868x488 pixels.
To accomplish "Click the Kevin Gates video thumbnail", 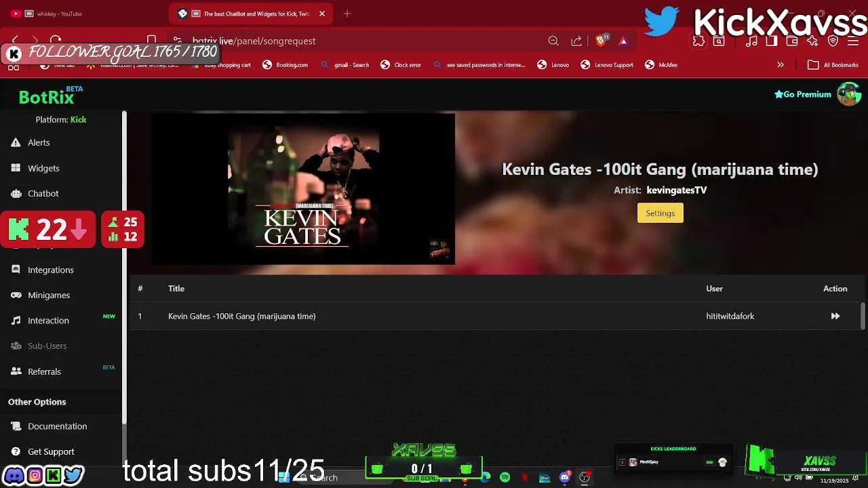I will pos(303,189).
